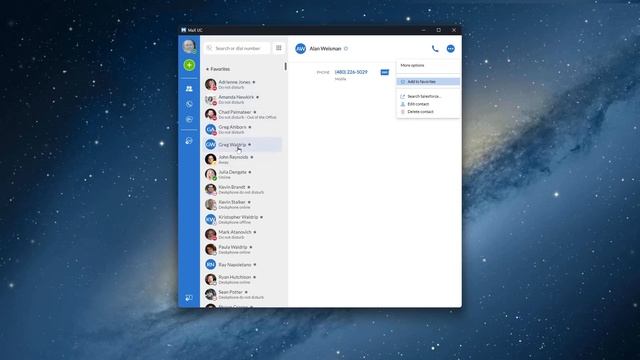Viewport: 640px width, 360px height.
Task: Open the feedback icon at the sidebar bottom
Action: pyautogui.click(x=189, y=298)
